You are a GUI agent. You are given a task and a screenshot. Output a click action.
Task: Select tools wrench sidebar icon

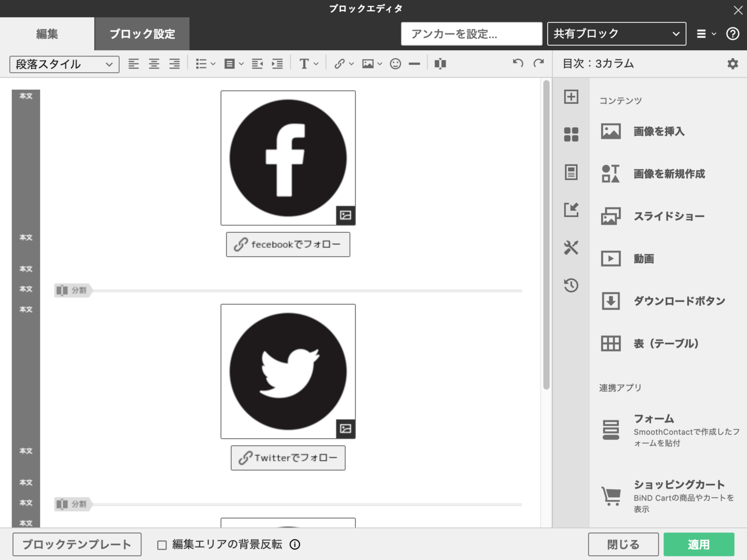pos(571,247)
